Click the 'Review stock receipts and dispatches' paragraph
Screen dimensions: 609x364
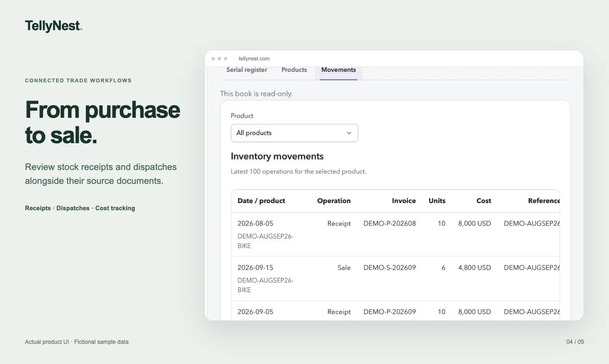point(101,174)
